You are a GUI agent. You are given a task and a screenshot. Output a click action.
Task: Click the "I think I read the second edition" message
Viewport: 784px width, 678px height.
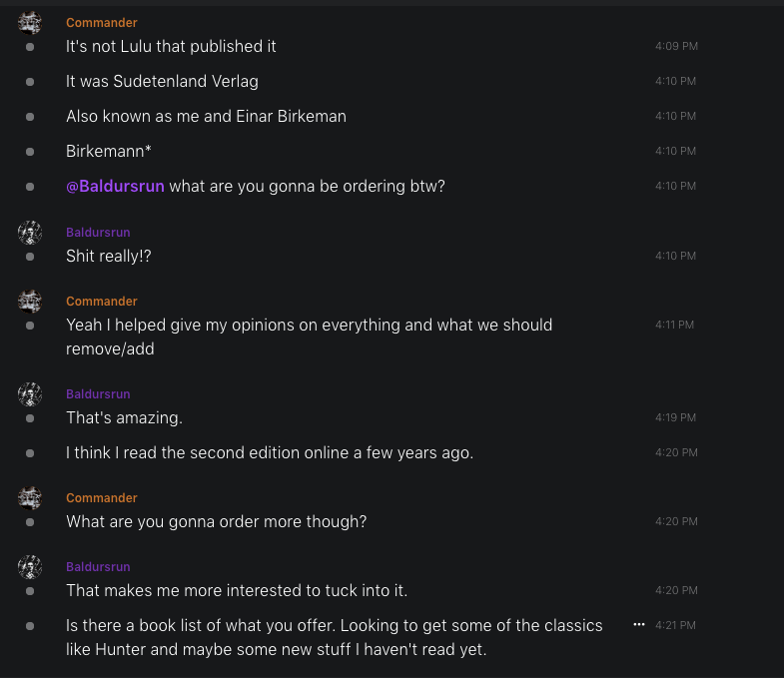pos(270,453)
